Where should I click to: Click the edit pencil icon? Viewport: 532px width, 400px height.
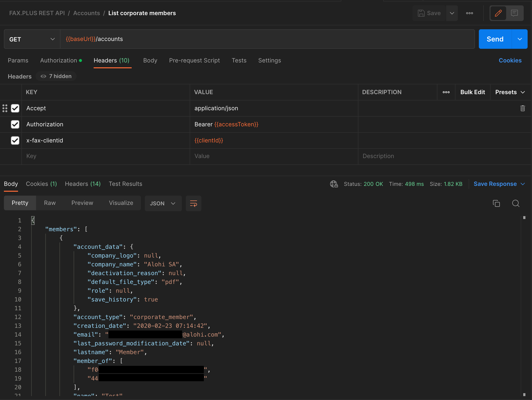(x=498, y=13)
